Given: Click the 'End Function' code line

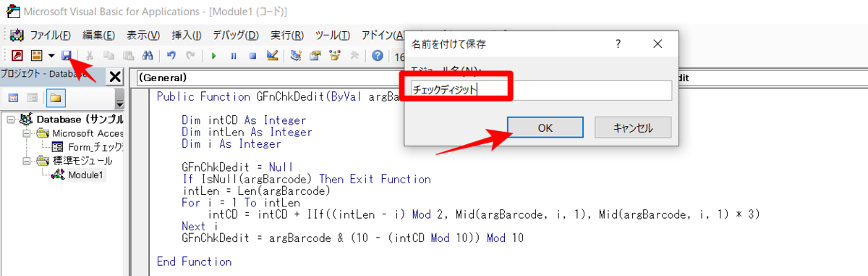Looking at the screenshot, I should pos(194,262).
